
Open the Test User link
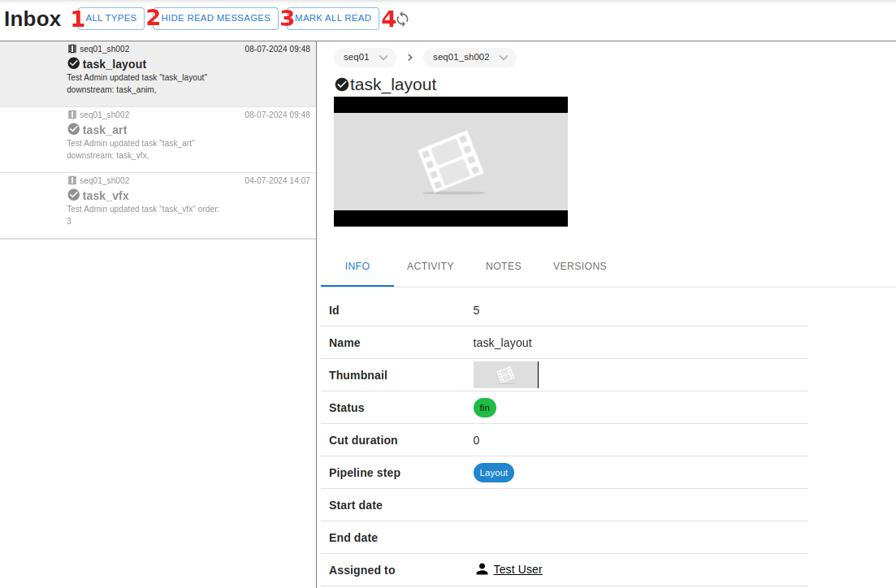[x=517, y=569]
